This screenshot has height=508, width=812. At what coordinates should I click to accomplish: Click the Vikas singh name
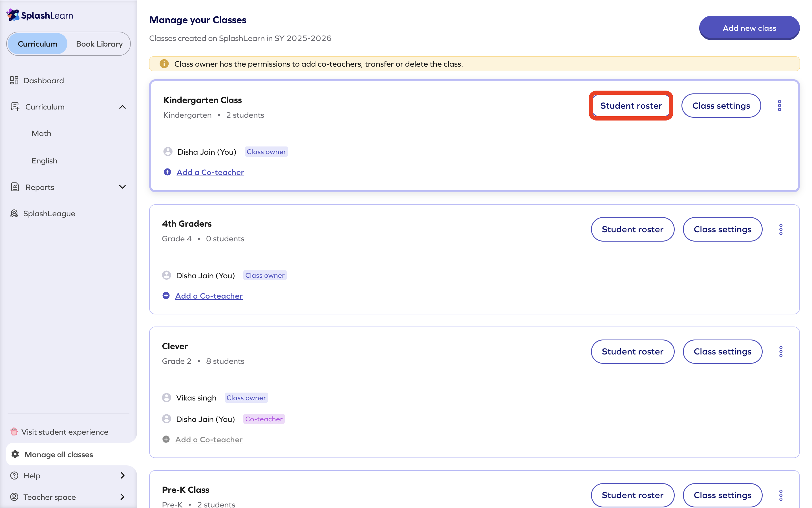tap(196, 398)
